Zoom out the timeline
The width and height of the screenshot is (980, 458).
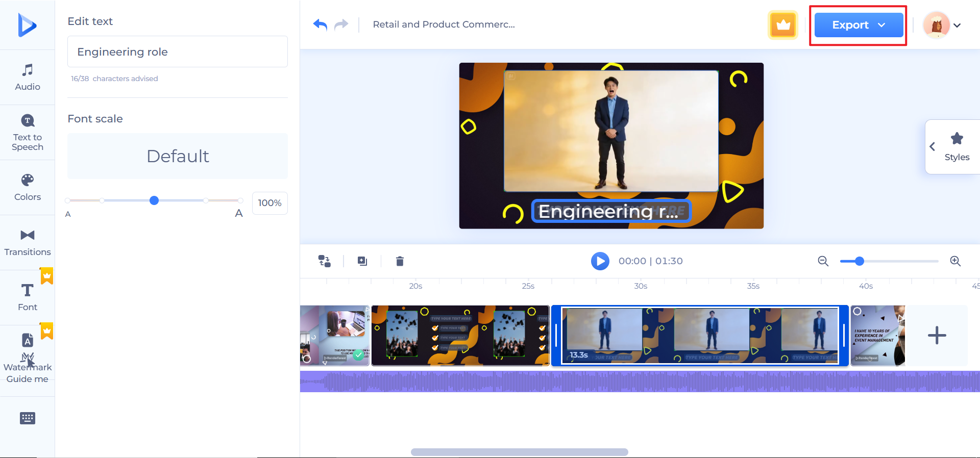823,261
